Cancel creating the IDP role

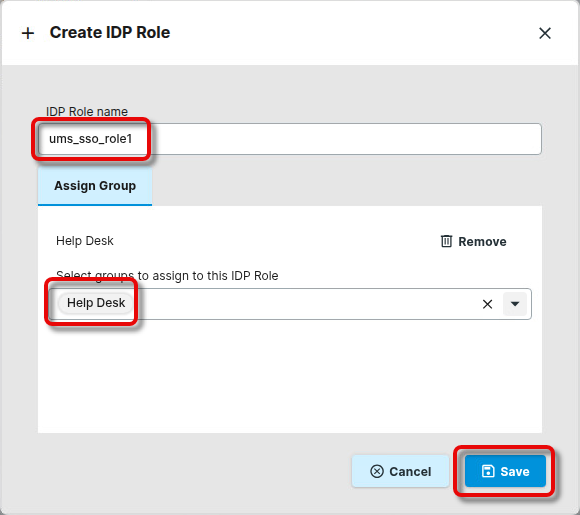[400, 471]
